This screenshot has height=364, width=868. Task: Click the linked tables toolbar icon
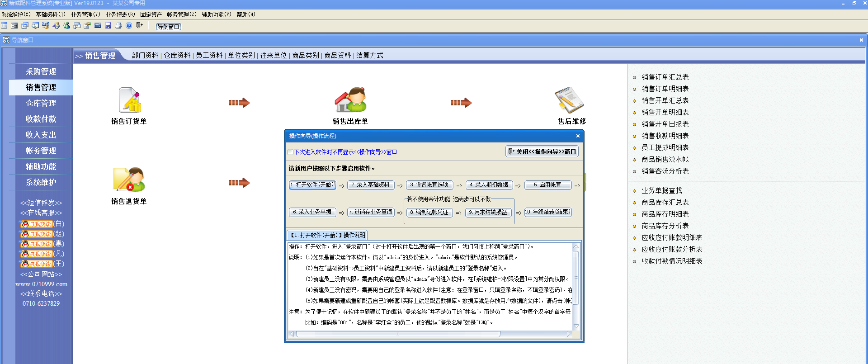point(77,25)
